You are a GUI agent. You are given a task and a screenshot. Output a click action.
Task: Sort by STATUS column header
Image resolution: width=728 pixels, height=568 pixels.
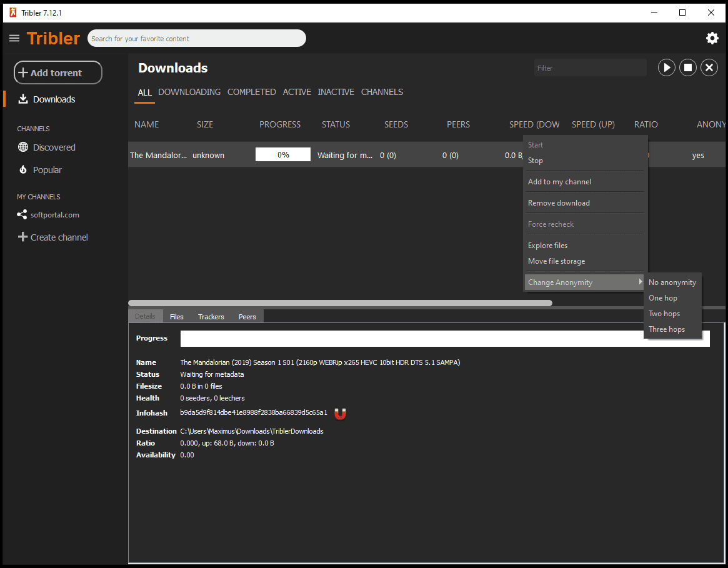(336, 124)
